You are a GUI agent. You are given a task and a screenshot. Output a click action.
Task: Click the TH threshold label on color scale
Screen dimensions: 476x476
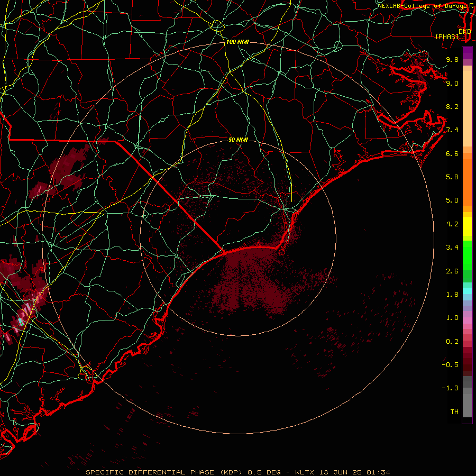(454, 411)
